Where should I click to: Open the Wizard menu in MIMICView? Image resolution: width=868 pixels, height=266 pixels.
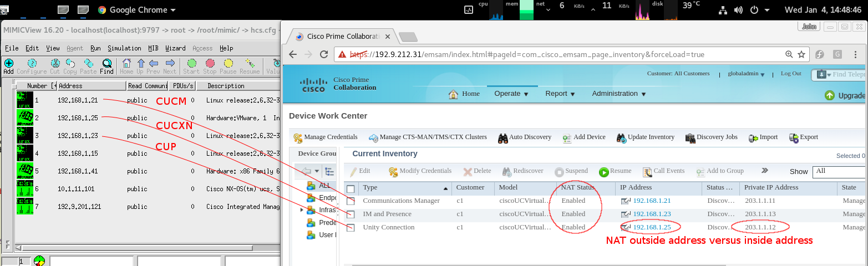(175, 48)
